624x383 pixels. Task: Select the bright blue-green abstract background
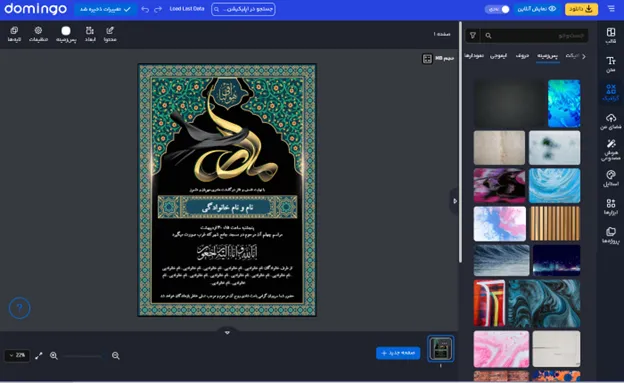(564, 104)
